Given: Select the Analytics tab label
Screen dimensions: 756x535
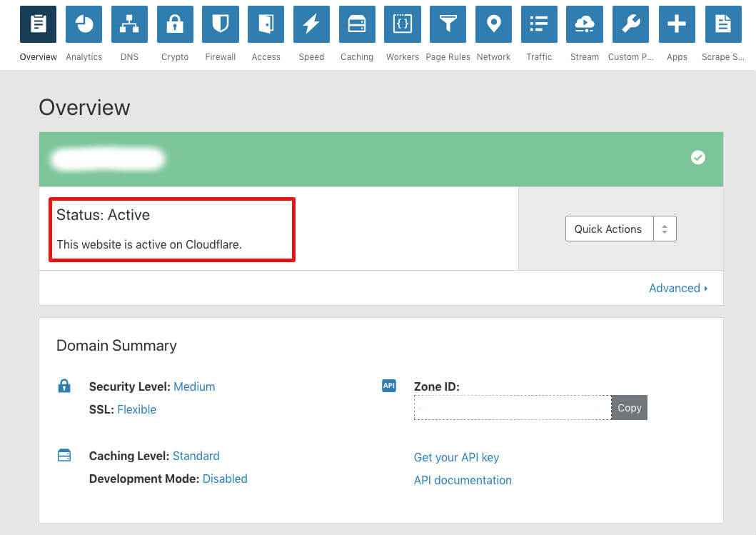Looking at the screenshot, I should 84,57.
